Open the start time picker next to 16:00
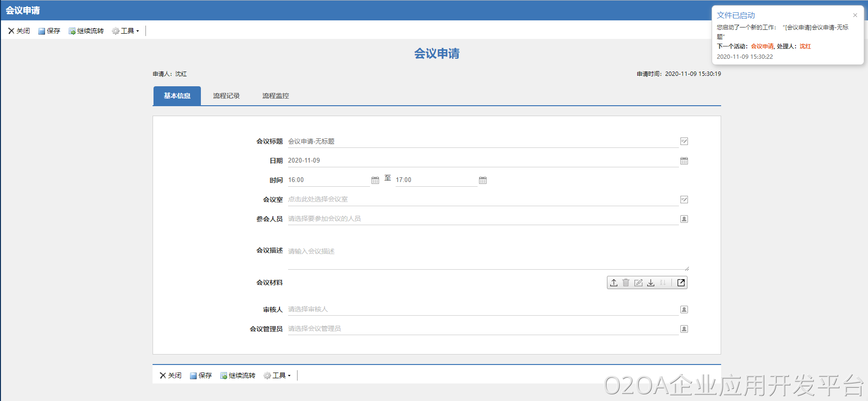Viewport: 868px width, 401px height. tap(375, 180)
